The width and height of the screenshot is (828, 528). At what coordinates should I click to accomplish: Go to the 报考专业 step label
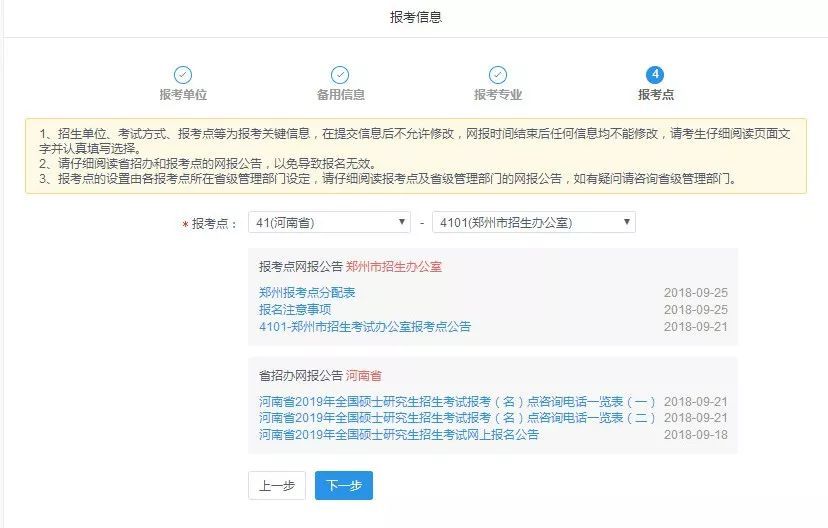[497, 95]
